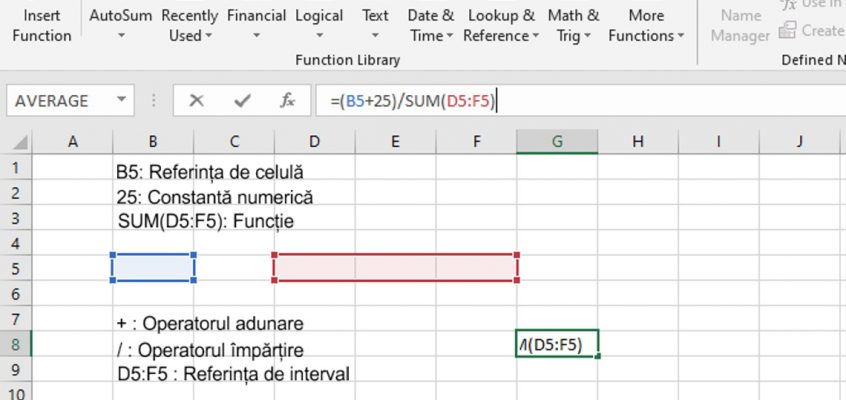Open the Insert Function dialog from ribbon
Screen dimensions: 846x400
click(42, 26)
